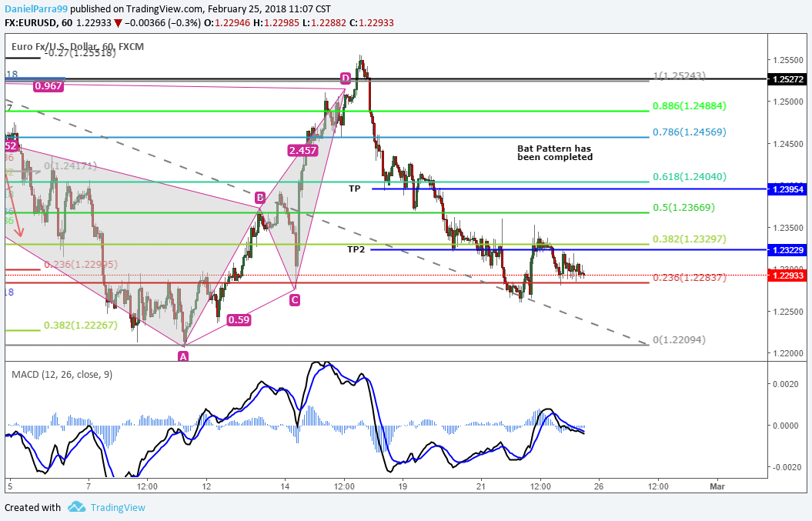Click the 1(1.25243) Fibonacci level label
Image resolution: width=812 pixels, height=521 pixels.
pos(679,75)
